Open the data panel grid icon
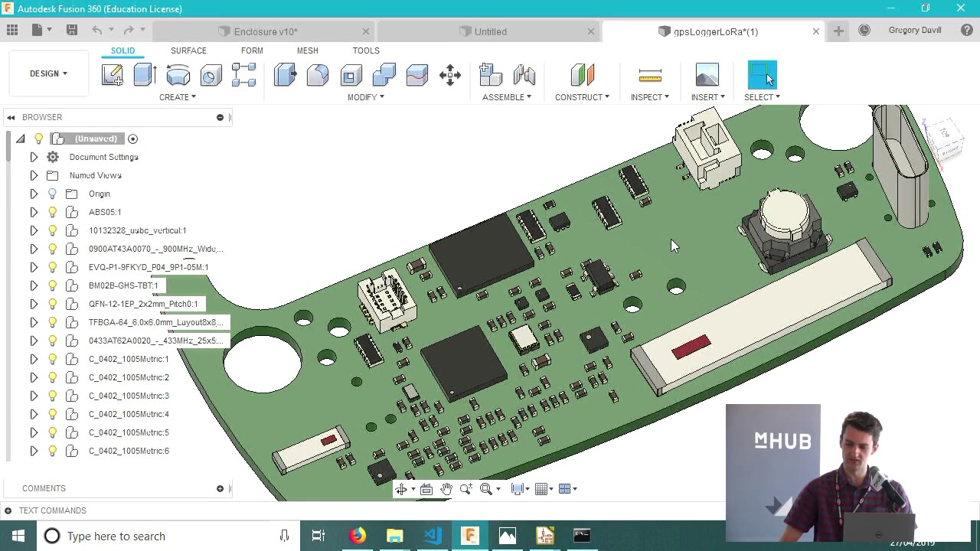This screenshot has width=980, height=551. tap(12, 30)
